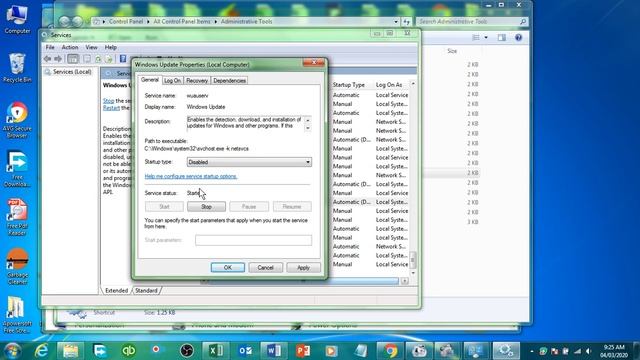Click Cancel in Windows Update Properties
The image size is (640, 360).
pos(265,267)
